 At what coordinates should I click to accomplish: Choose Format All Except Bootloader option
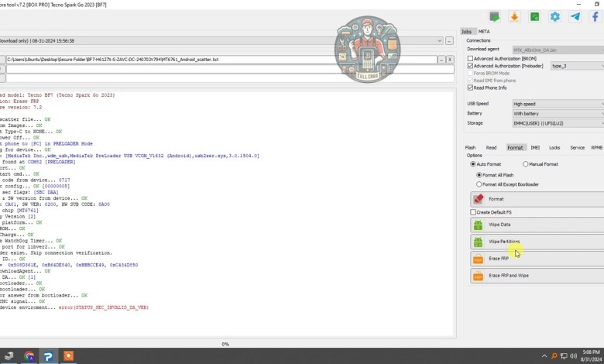479,184
